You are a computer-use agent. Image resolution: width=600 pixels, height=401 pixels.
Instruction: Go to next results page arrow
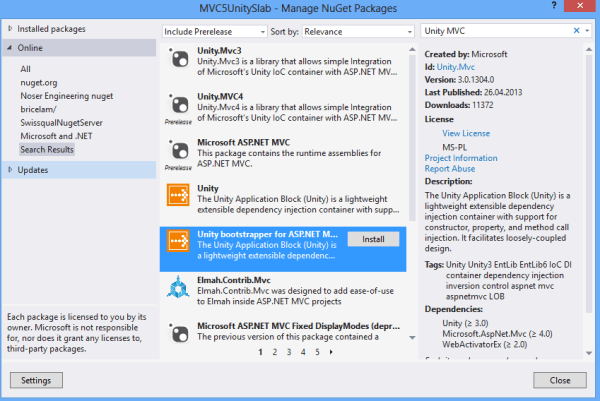coord(331,352)
